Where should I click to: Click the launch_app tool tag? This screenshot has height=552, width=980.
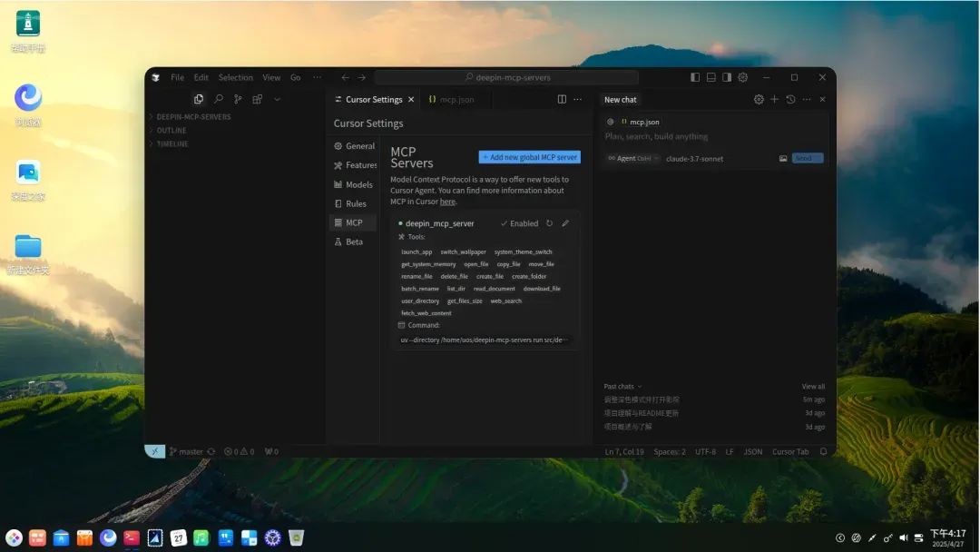[416, 251]
